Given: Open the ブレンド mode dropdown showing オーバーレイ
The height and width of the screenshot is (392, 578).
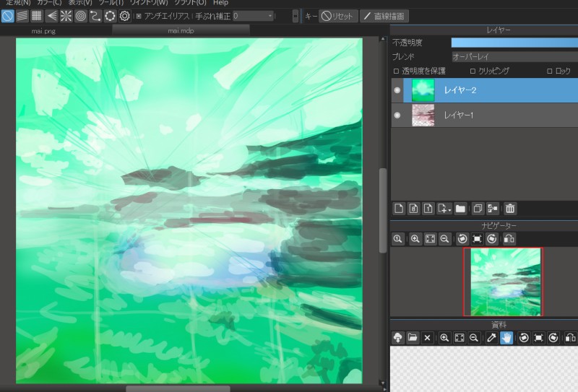Looking at the screenshot, I should (x=514, y=57).
